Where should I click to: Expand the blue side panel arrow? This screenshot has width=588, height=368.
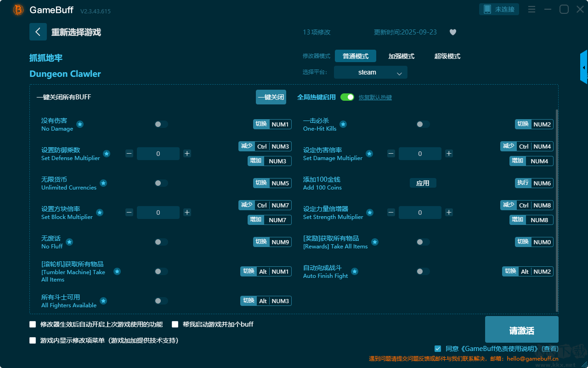[584, 67]
